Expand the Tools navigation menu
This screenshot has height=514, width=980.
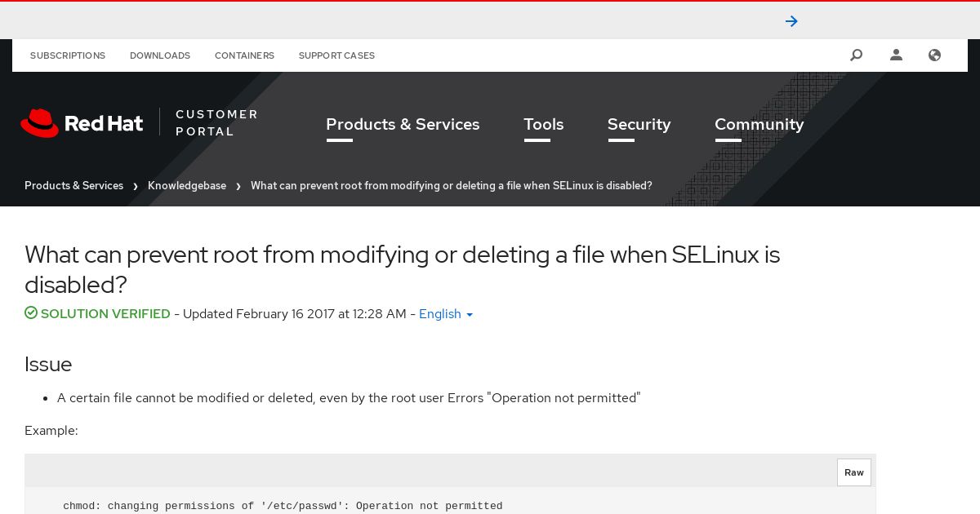[x=544, y=125]
